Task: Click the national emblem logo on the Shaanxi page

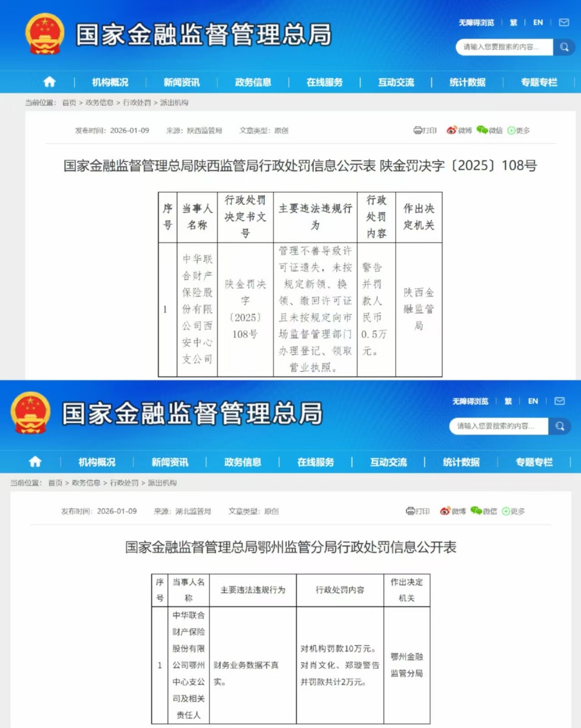Action: [x=44, y=34]
